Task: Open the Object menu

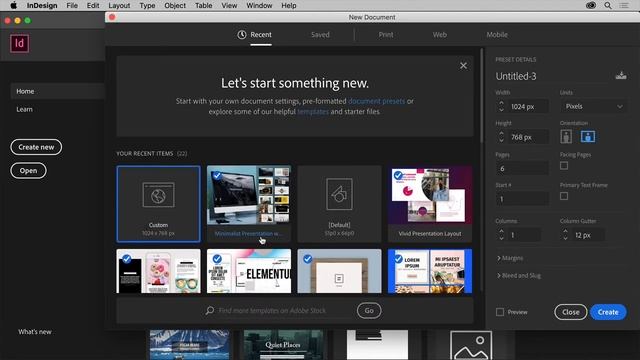Action: click(175, 5)
